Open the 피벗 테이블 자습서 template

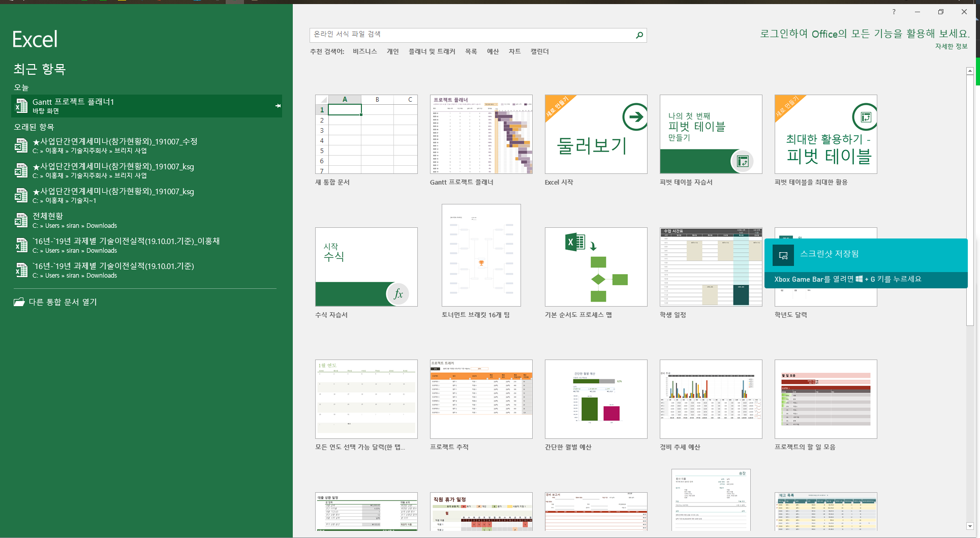[x=711, y=134]
